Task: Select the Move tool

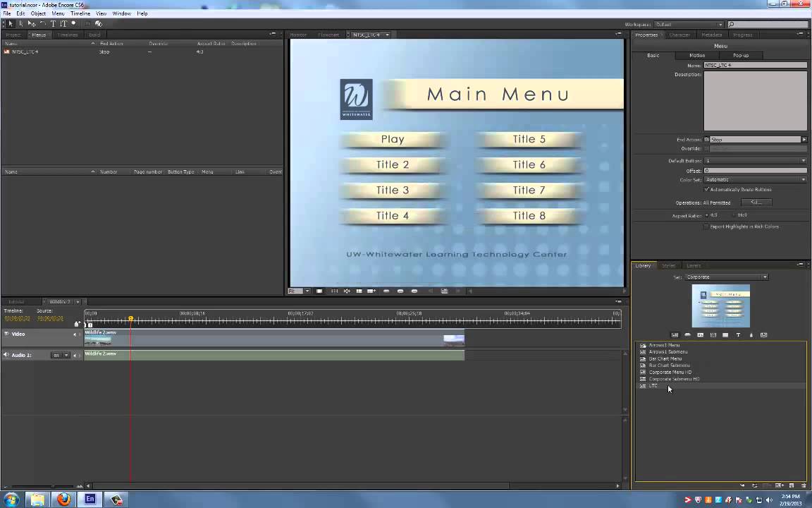Action: [32, 24]
